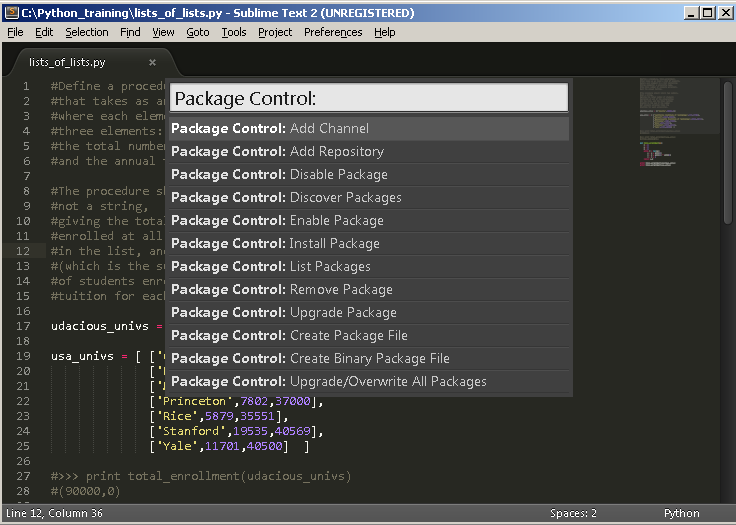Open the Help menu
Image resolution: width=736 pixels, height=525 pixels.
click(385, 32)
